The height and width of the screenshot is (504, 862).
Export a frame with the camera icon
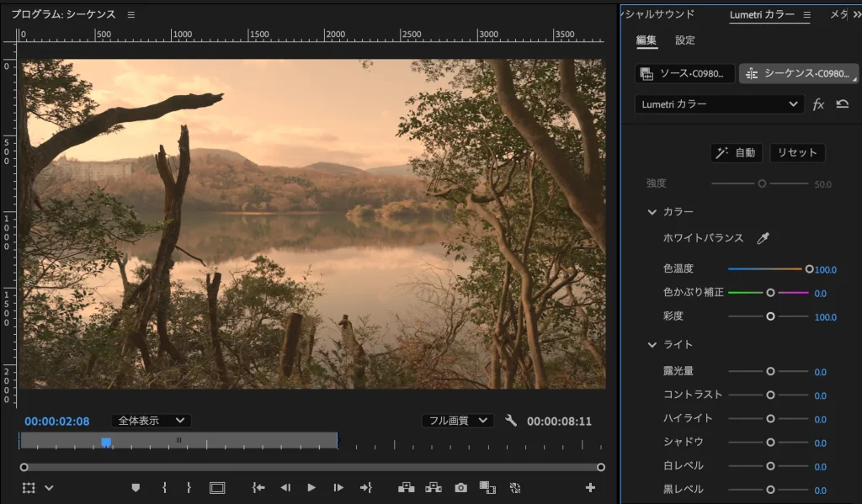pyautogui.click(x=460, y=486)
